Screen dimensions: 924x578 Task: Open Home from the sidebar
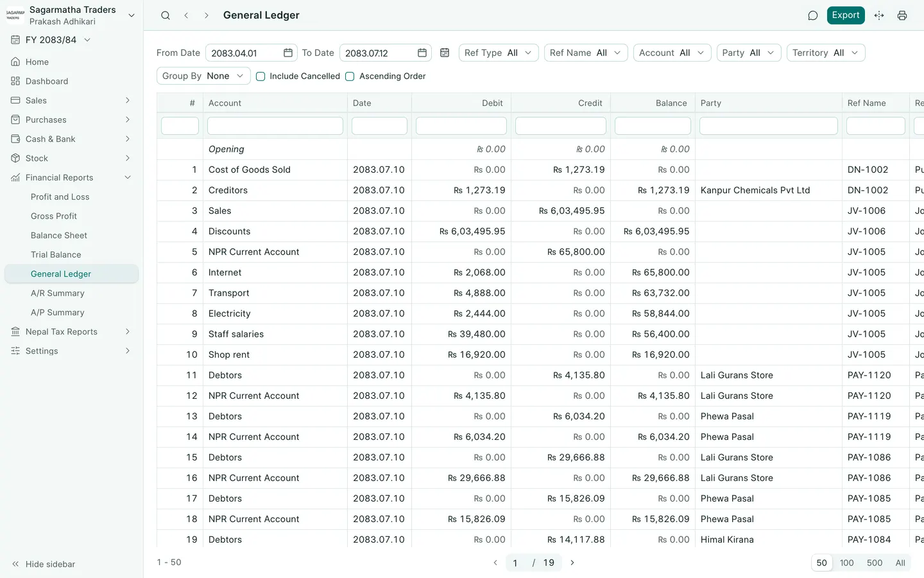(x=71, y=62)
